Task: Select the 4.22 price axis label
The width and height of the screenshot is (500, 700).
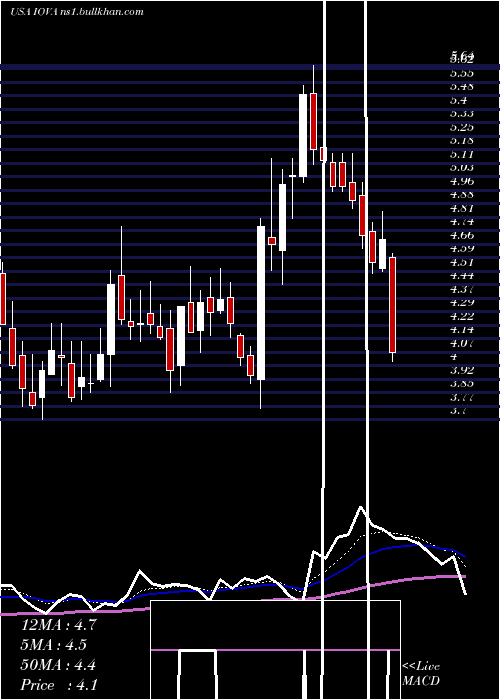Action: tap(462, 316)
